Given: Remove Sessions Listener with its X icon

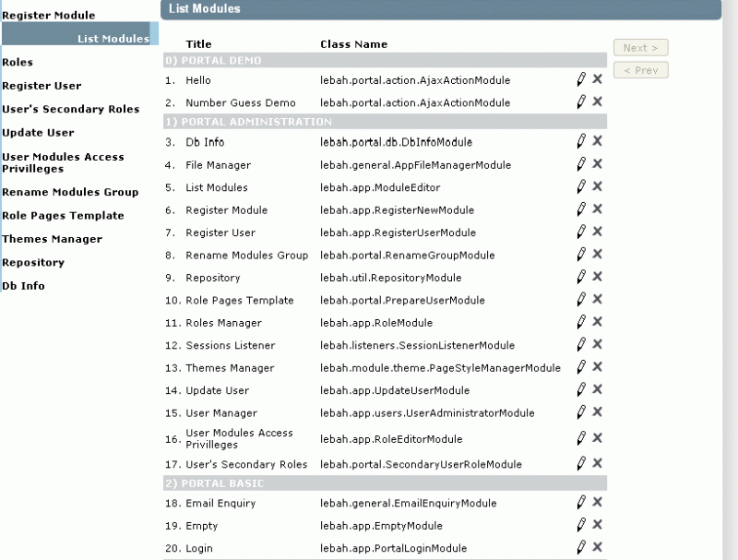Looking at the screenshot, I should click(596, 345).
